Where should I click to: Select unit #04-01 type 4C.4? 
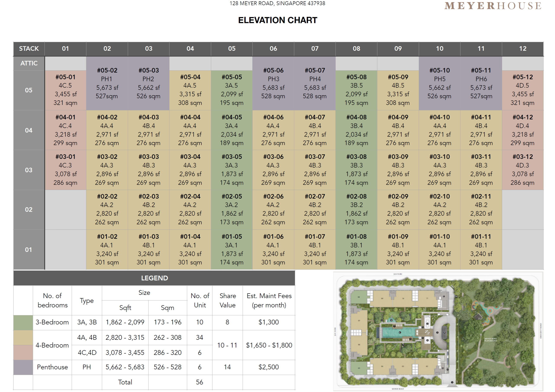pyautogui.click(x=65, y=130)
